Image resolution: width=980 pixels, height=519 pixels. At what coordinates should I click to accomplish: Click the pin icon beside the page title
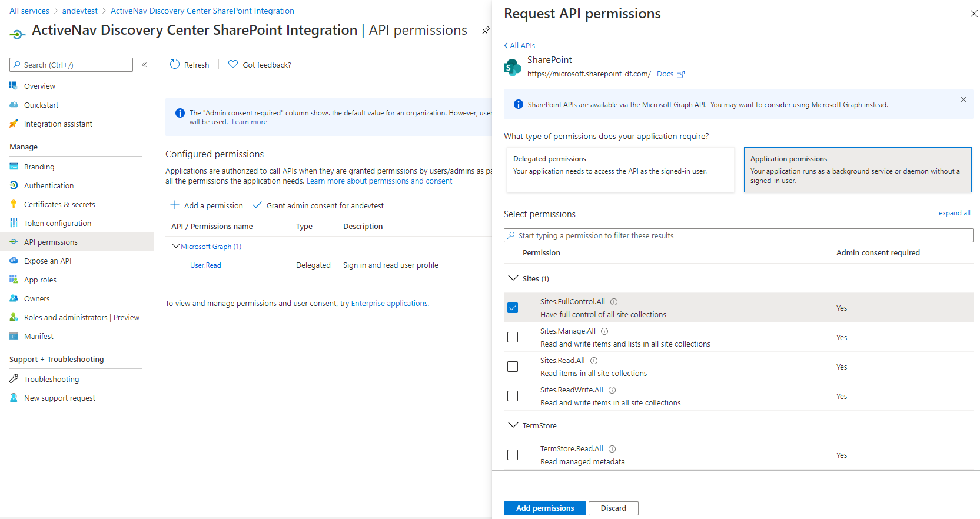tap(486, 30)
